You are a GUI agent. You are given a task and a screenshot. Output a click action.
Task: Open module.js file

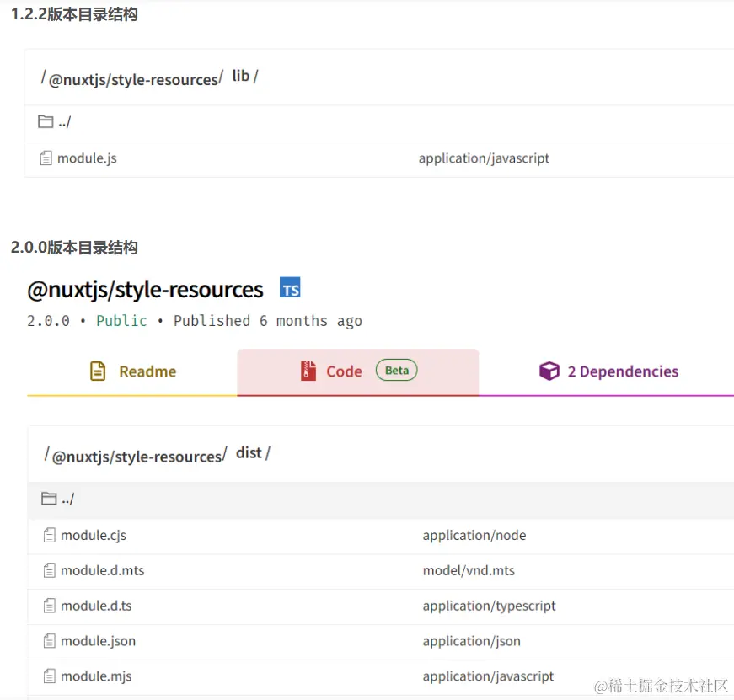(x=87, y=158)
